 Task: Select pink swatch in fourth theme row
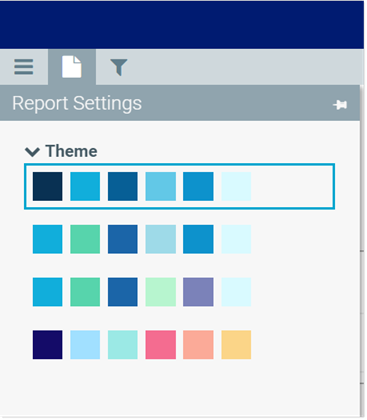tap(160, 345)
